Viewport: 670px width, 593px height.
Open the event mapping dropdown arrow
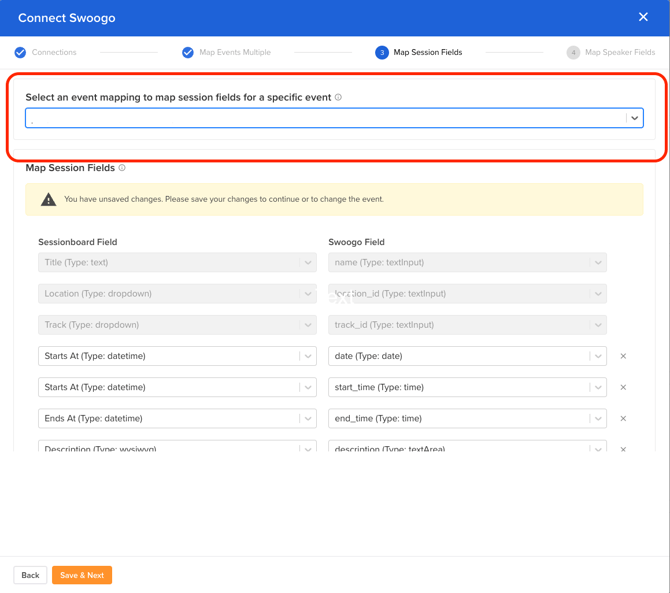[635, 118]
